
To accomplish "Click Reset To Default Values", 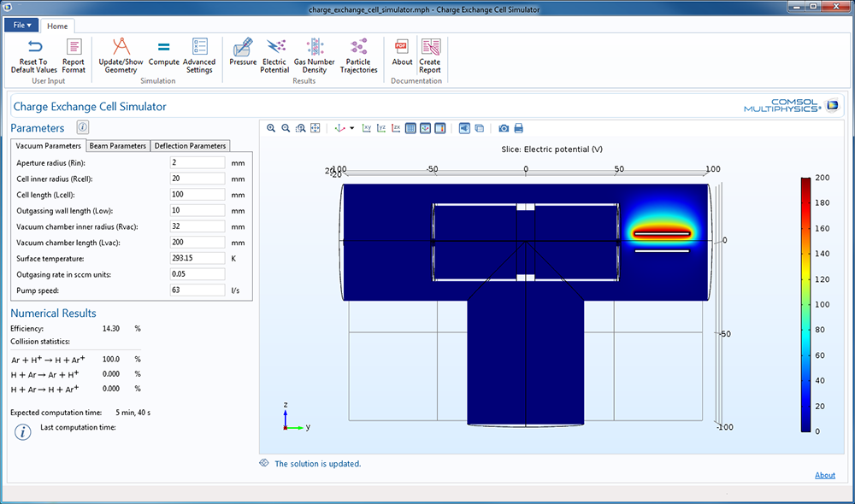I will click(34, 53).
